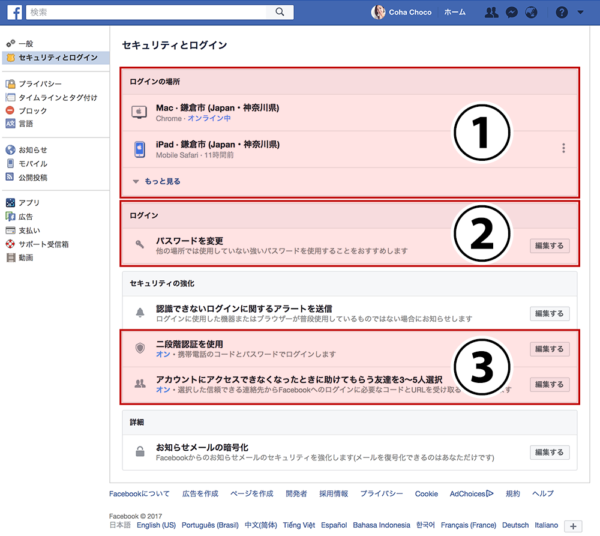Switch language to Français (France)

[468, 525]
